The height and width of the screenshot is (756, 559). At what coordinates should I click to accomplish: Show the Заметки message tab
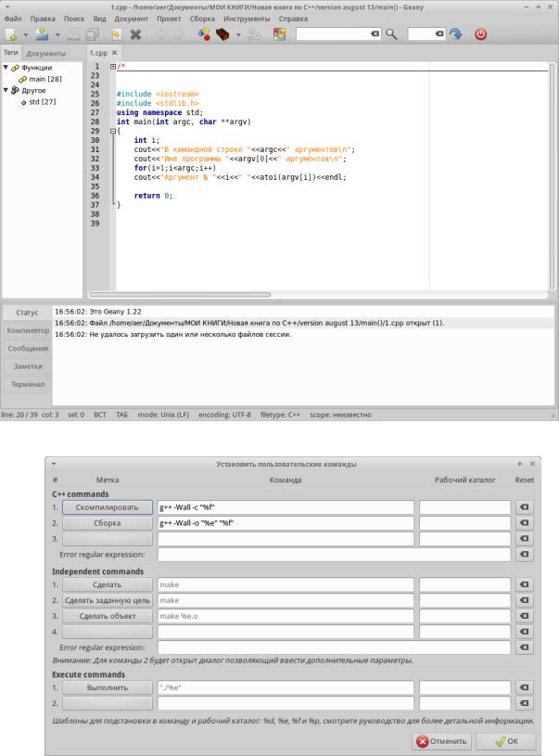(28, 366)
